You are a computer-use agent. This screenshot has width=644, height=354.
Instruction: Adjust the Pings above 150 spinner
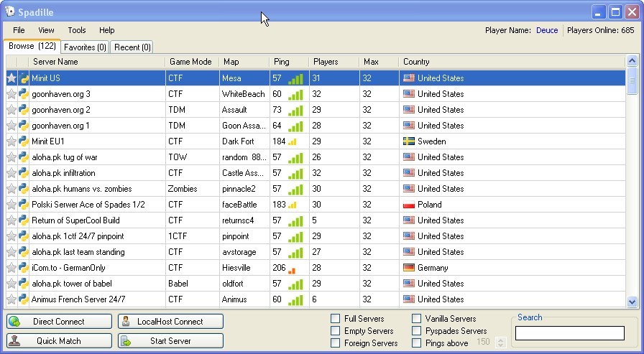[x=500, y=342]
